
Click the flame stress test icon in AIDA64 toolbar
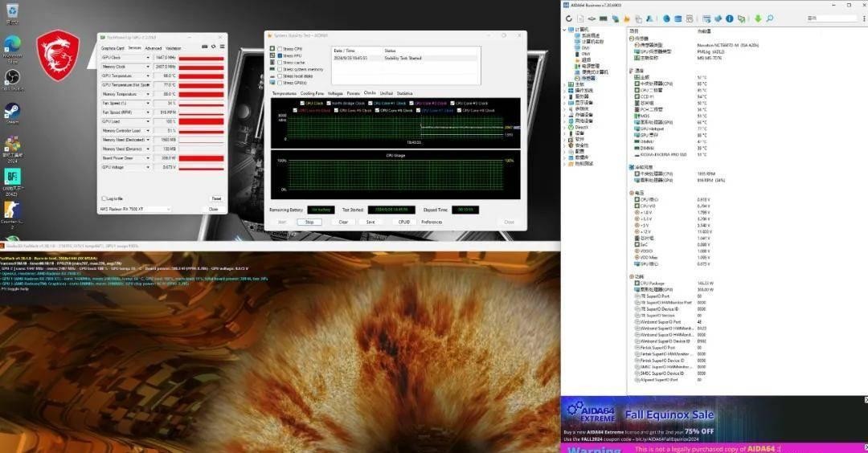[627, 18]
